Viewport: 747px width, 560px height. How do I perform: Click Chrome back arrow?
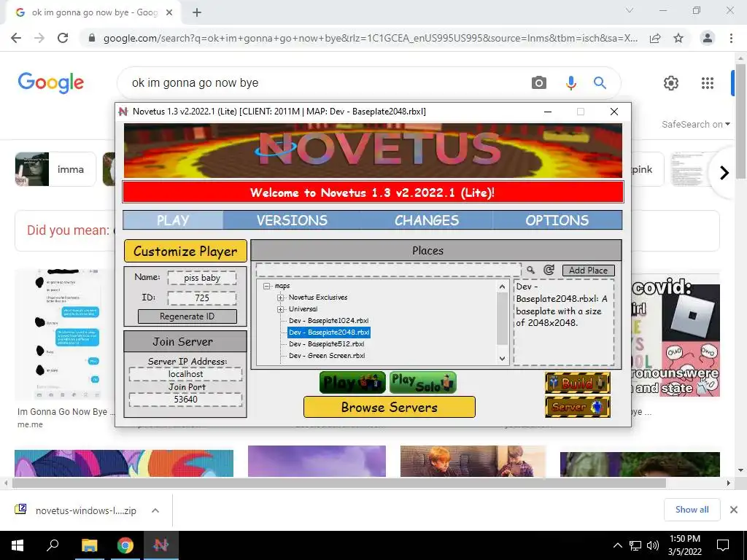pyautogui.click(x=16, y=38)
